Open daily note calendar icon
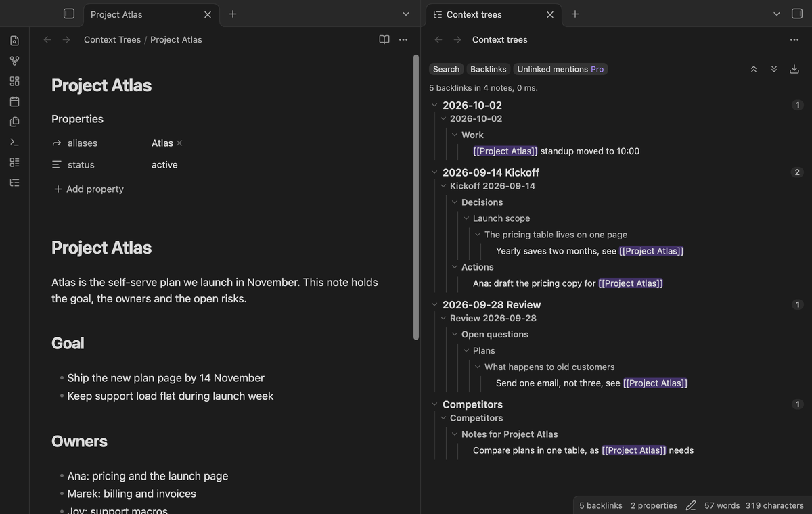The width and height of the screenshot is (812, 514). tap(14, 101)
